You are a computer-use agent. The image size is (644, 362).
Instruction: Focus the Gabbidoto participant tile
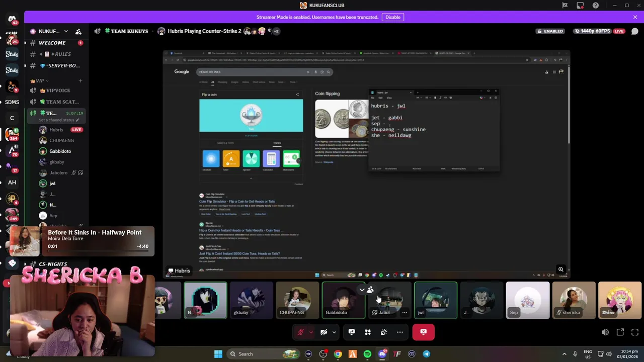click(x=344, y=300)
